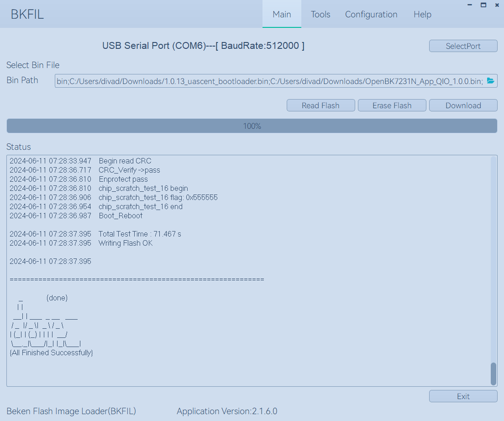Click the Erase Flash button

pos(392,105)
